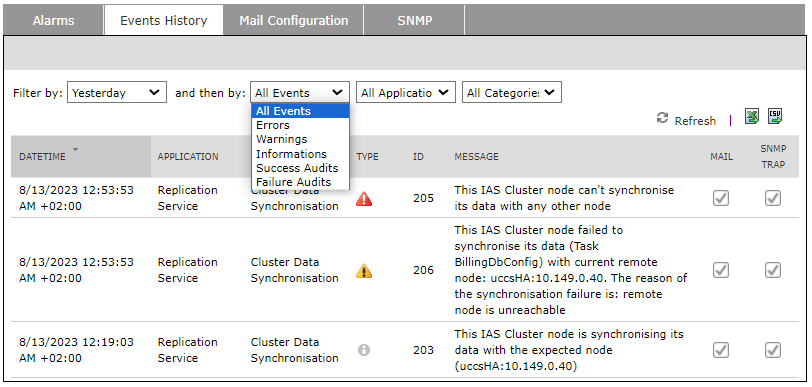812x387 pixels.
Task: Click the Excel export icon
Action: pyautogui.click(x=751, y=117)
